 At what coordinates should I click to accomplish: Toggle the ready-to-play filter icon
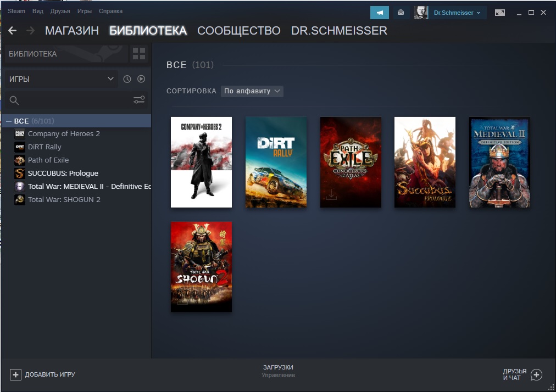pos(141,79)
